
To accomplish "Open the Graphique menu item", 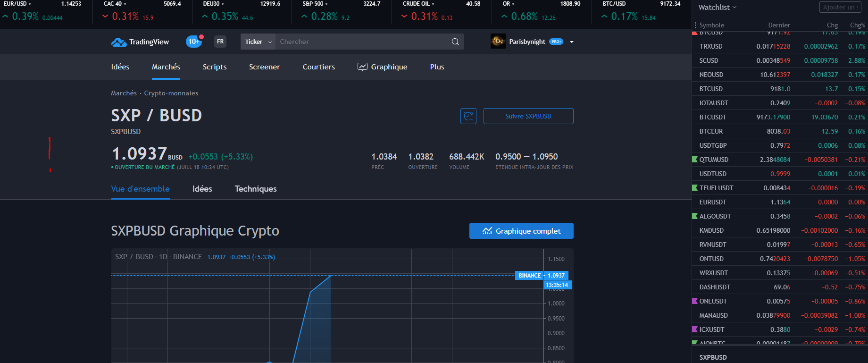I will [x=383, y=67].
